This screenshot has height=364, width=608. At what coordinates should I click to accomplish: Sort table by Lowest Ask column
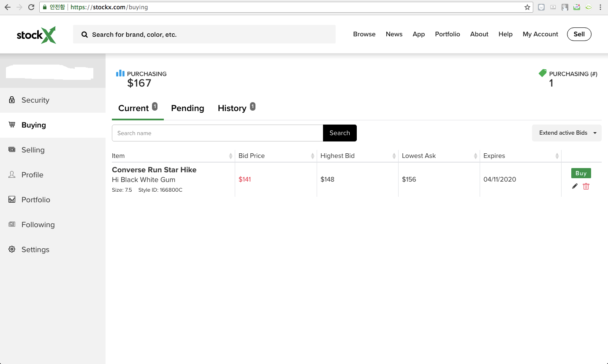coord(475,156)
